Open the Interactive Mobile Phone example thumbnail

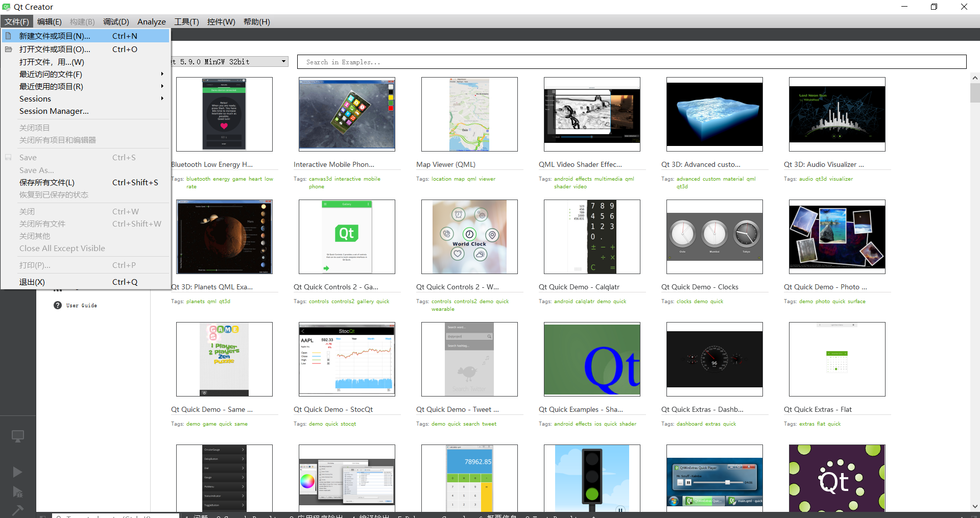point(347,114)
